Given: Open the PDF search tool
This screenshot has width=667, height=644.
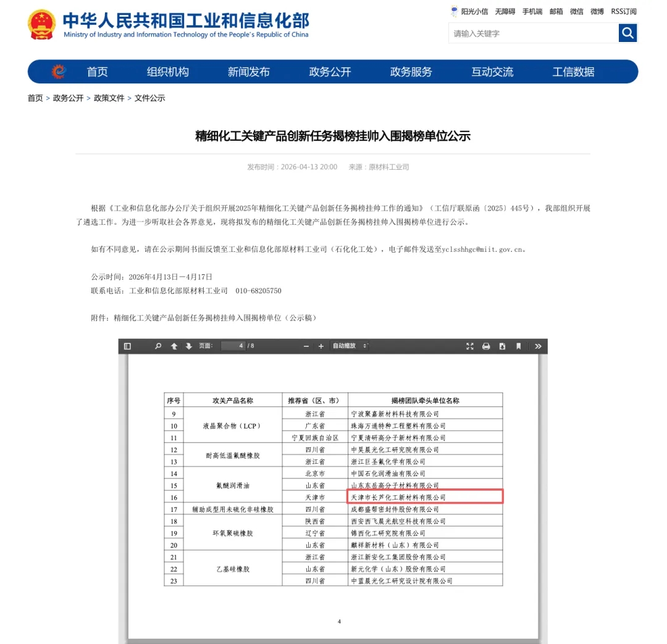Looking at the screenshot, I should click(x=157, y=346).
